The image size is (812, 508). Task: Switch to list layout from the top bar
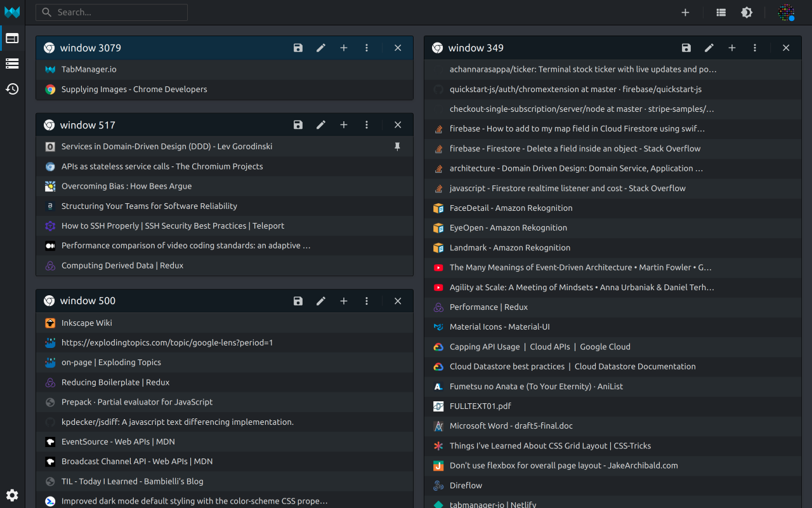point(721,12)
